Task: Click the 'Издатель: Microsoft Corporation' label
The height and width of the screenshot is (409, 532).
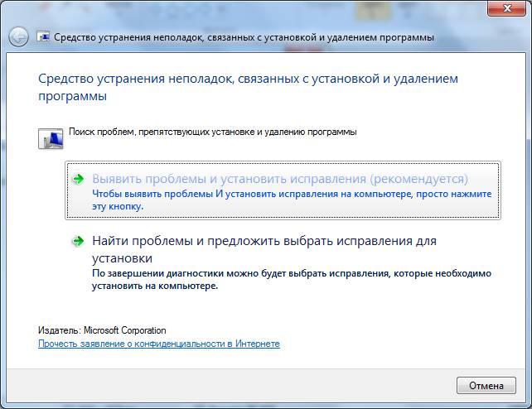Action: tap(102, 330)
